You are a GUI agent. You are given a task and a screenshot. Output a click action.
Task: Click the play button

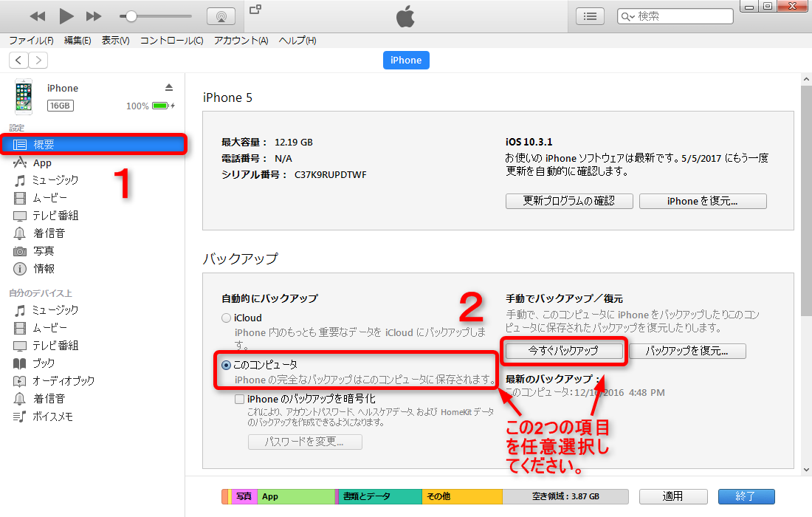click(66, 16)
